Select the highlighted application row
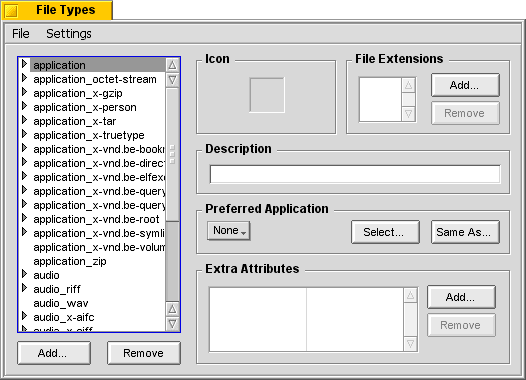The image size is (526, 380). (x=98, y=65)
